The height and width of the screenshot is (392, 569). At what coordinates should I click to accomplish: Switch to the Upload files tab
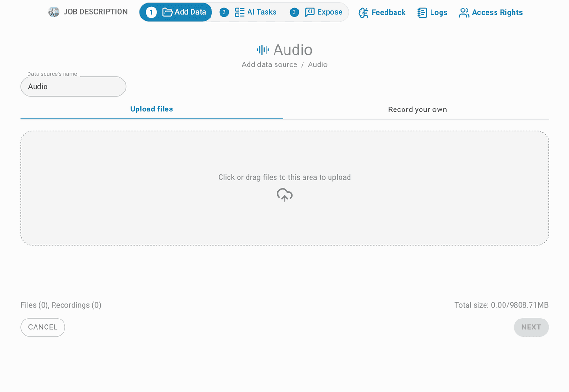point(152,109)
